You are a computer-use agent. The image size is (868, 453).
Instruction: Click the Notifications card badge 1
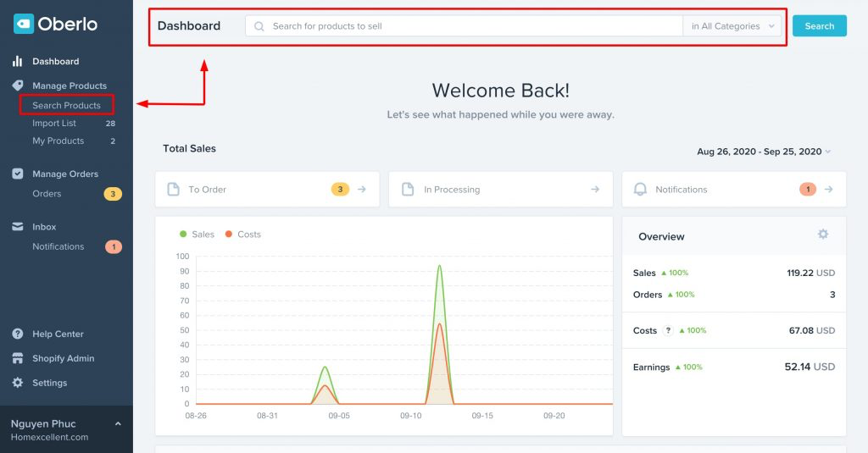pyautogui.click(x=808, y=189)
